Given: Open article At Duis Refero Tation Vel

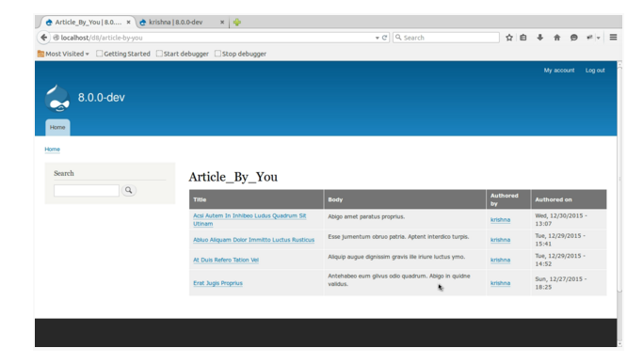Looking at the screenshot, I should point(226,260).
